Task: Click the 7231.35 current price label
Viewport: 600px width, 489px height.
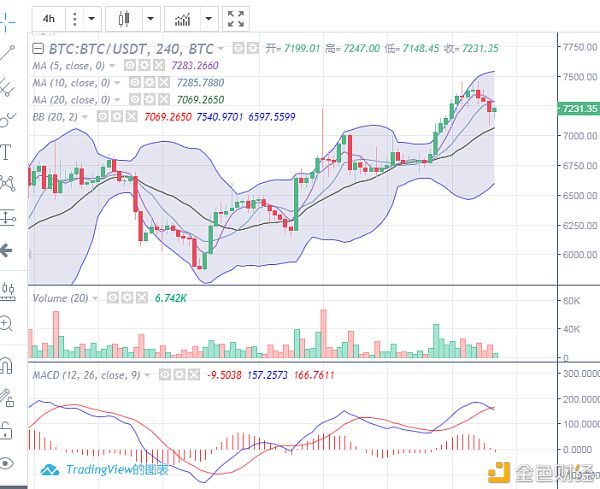Action: 578,108
